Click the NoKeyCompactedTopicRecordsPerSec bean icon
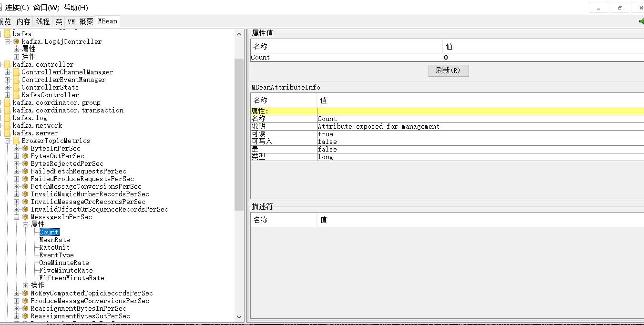 click(25, 293)
